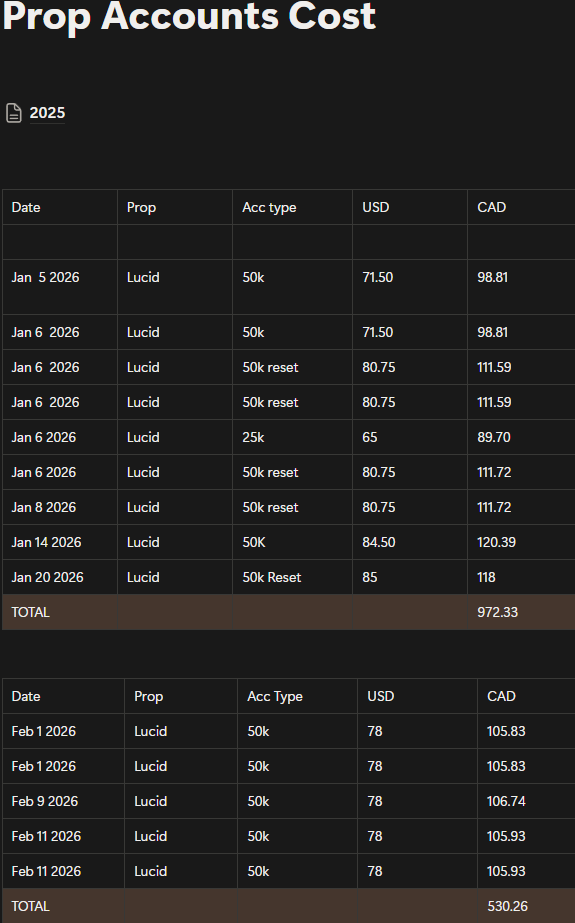This screenshot has width=575, height=923.
Task: Click the TOTAL label in January table
Action: (x=31, y=612)
